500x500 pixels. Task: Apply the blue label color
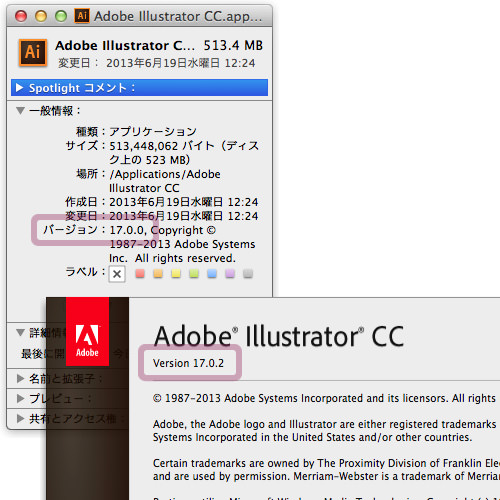(212, 274)
